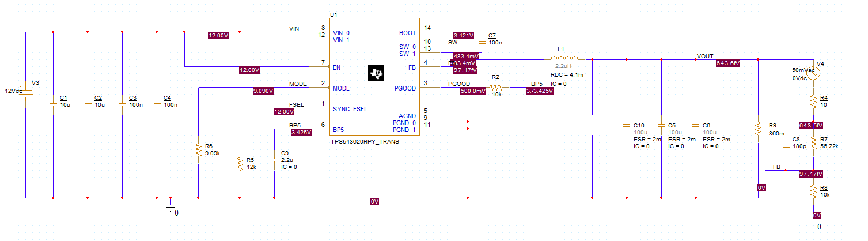Click the 12Vdc value of V3

tap(14, 91)
